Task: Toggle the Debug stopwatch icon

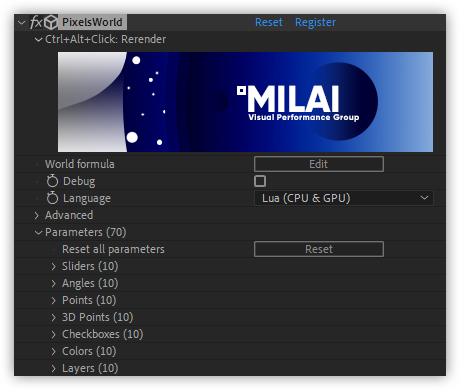Action: pyautogui.click(x=52, y=181)
